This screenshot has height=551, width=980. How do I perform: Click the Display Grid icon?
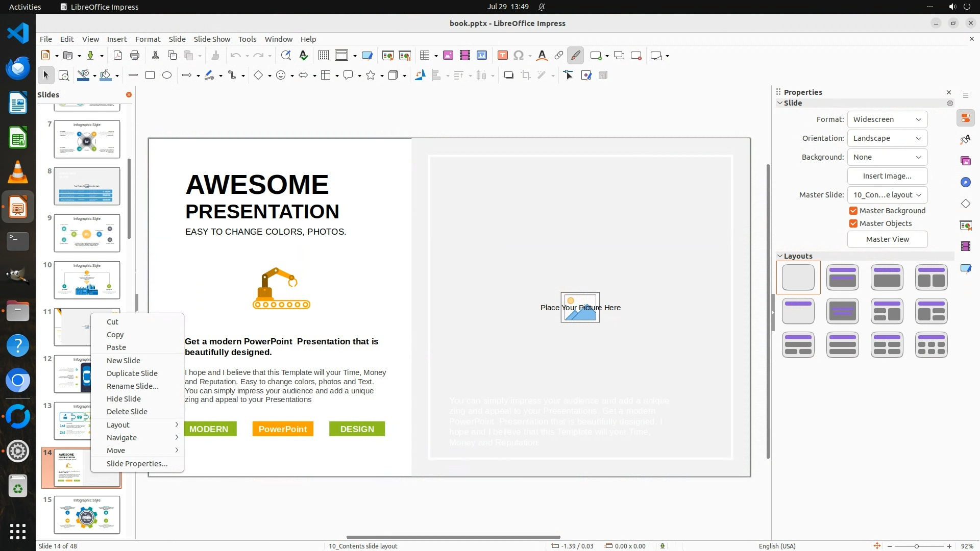(323, 56)
